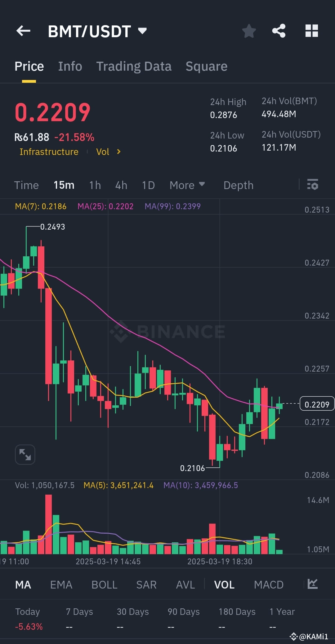The image size is (335, 644).
Task: Open the share options
Action: tap(279, 31)
